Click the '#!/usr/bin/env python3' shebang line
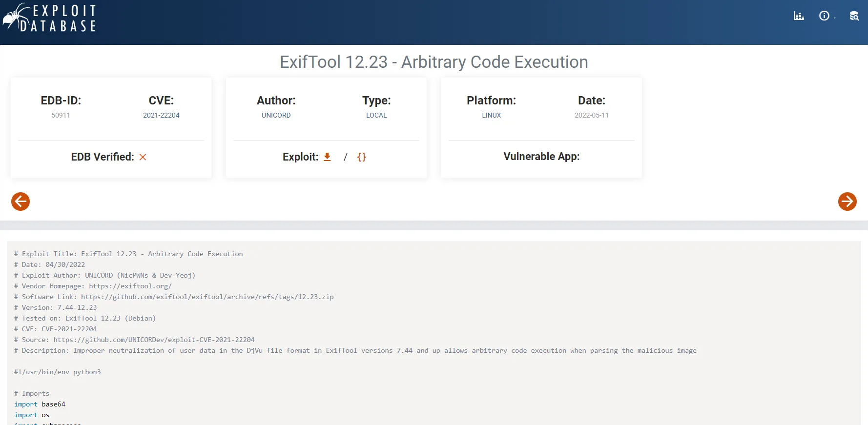This screenshot has height=425, width=868. pos(58,372)
